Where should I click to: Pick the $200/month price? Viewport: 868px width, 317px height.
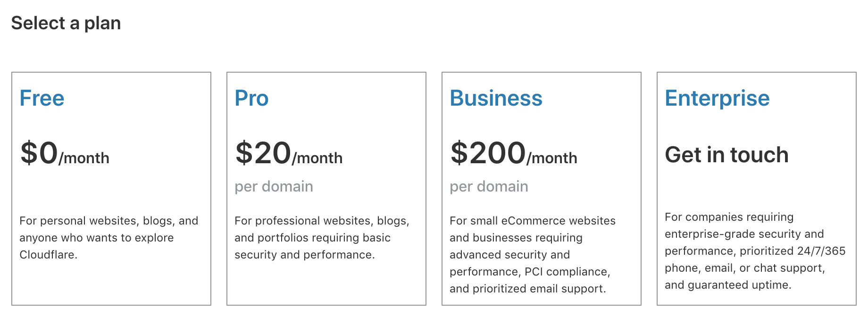pyautogui.click(x=513, y=154)
